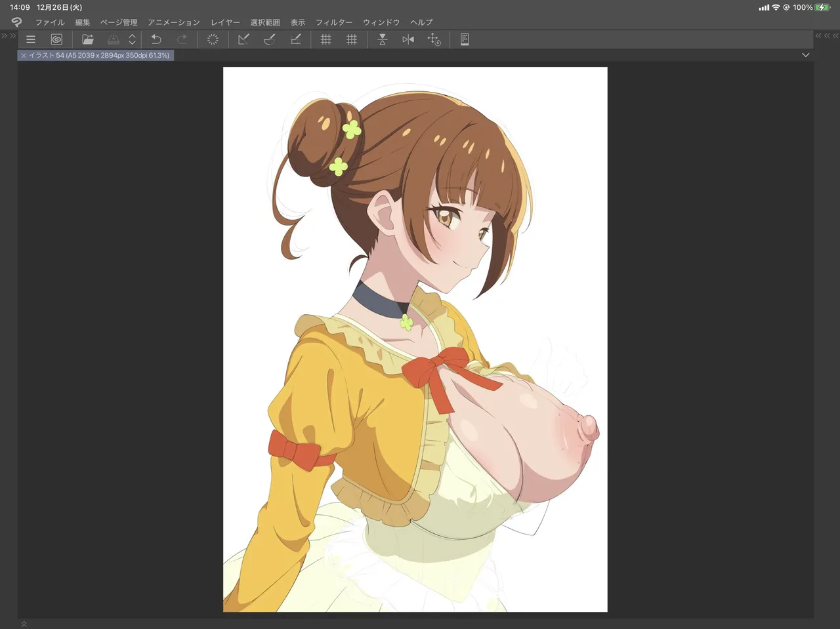Expand the up/down save options arrows
Viewport: 840px width, 629px height.
pos(132,39)
